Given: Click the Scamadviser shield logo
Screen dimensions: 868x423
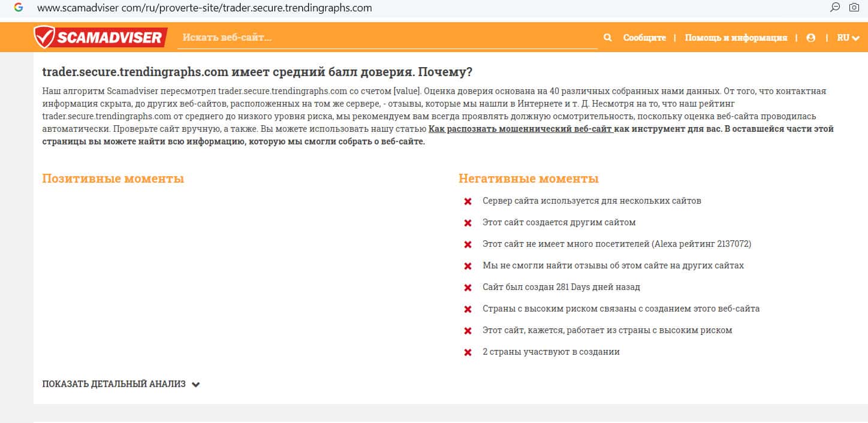Looking at the screenshot, I should pyautogui.click(x=101, y=37).
